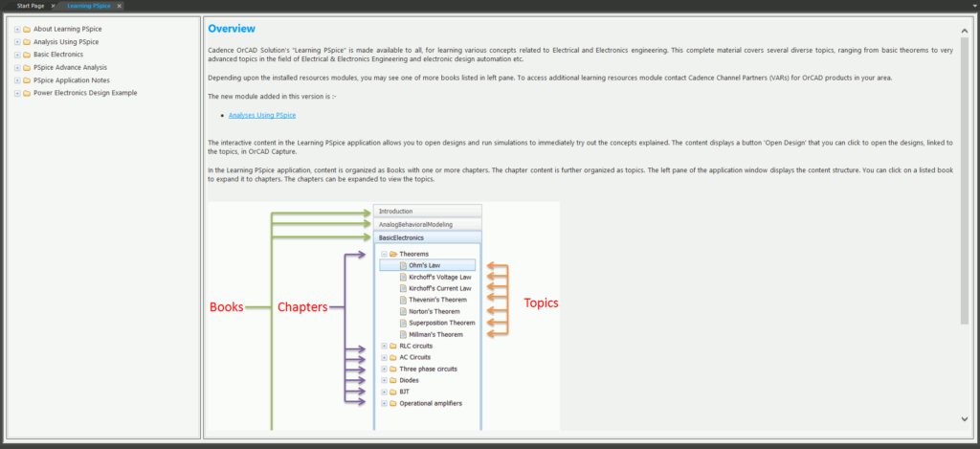The height and width of the screenshot is (449, 980).
Task: Expand the About Learning PSpice book
Action: click(x=17, y=30)
